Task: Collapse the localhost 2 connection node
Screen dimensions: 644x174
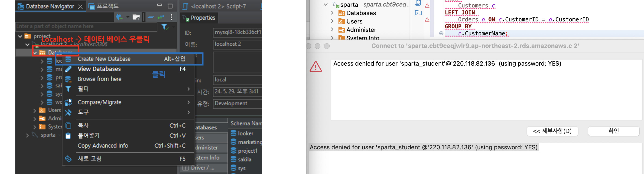Action: coord(27,45)
